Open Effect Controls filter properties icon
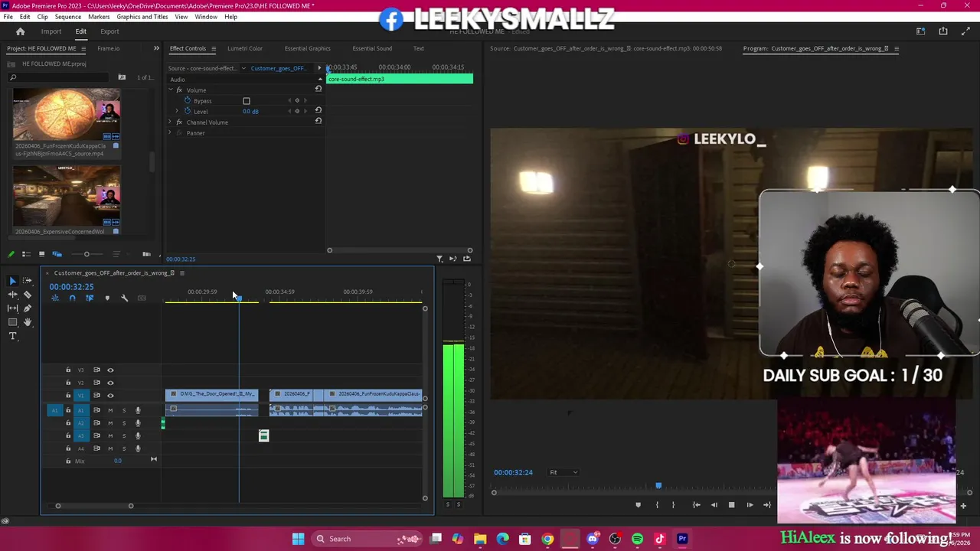The width and height of the screenshot is (980, 551). tap(439, 259)
